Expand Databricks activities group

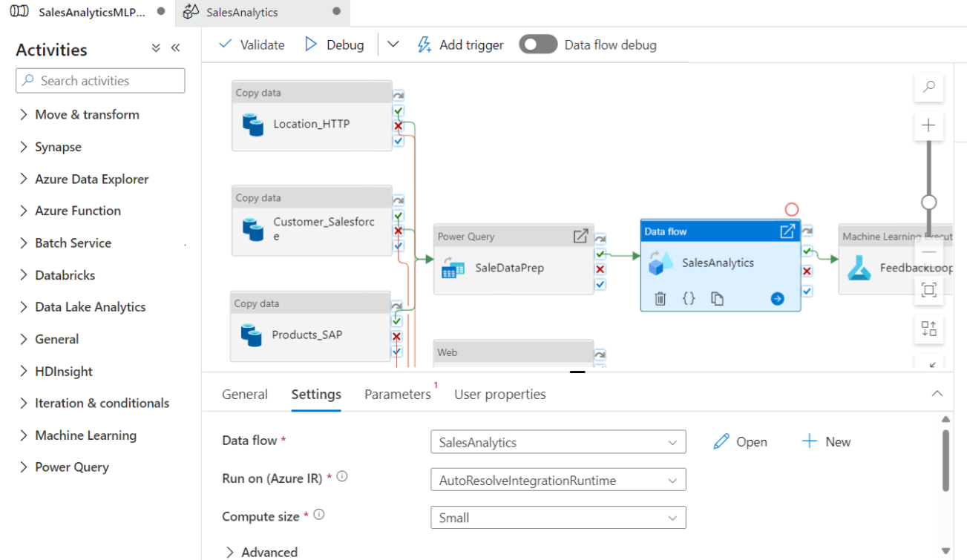click(24, 275)
